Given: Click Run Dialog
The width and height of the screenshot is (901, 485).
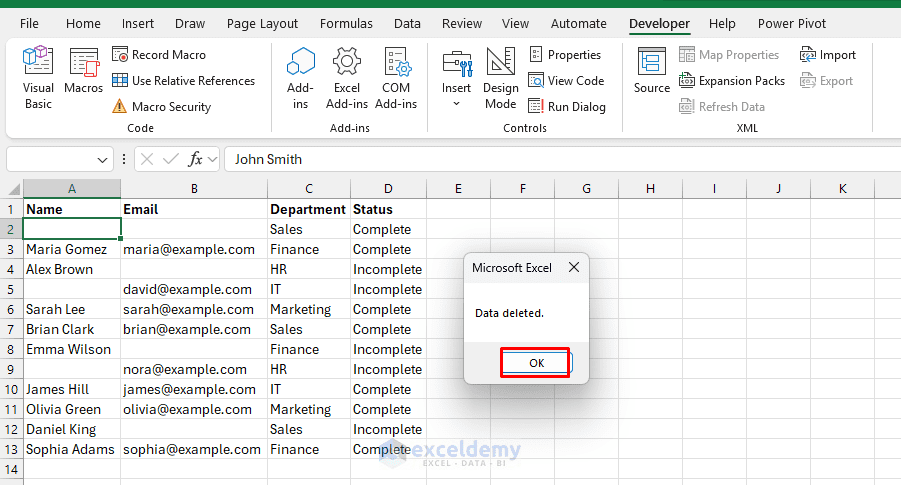Looking at the screenshot, I should (567, 106).
